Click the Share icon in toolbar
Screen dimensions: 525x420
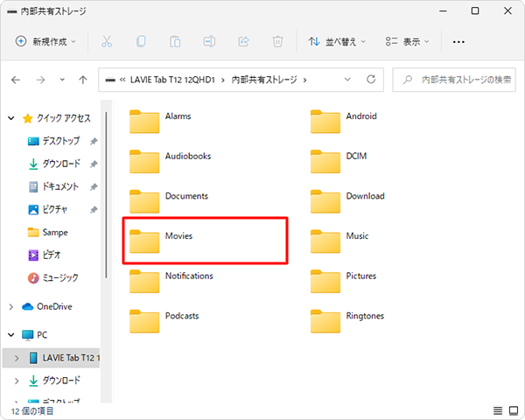coord(243,41)
